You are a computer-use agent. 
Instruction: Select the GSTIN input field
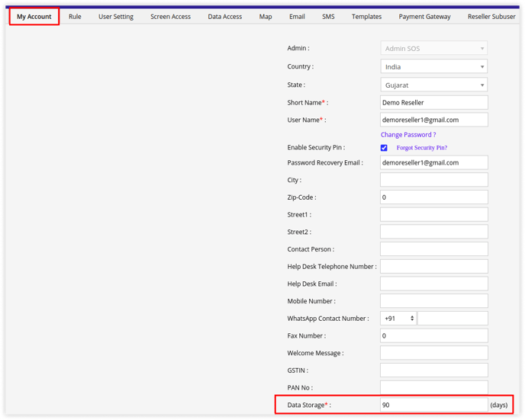point(433,370)
